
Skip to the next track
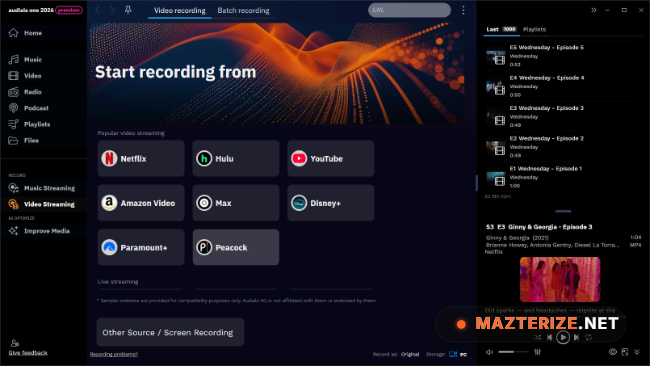[x=576, y=337]
